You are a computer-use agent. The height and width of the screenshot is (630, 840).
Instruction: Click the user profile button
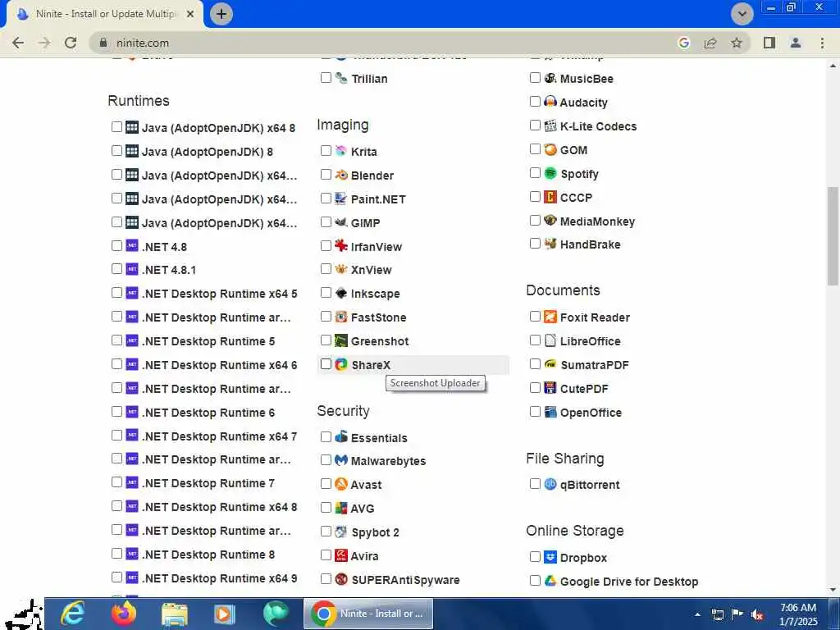click(x=796, y=43)
